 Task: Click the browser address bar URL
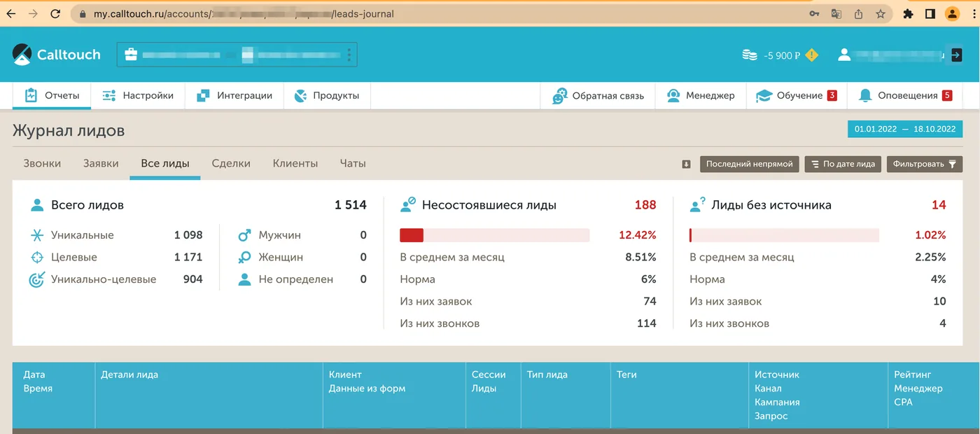tap(244, 13)
